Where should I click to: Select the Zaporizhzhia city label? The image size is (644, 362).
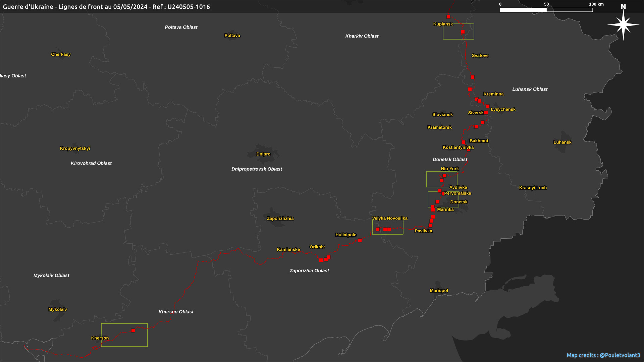click(x=280, y=219)
